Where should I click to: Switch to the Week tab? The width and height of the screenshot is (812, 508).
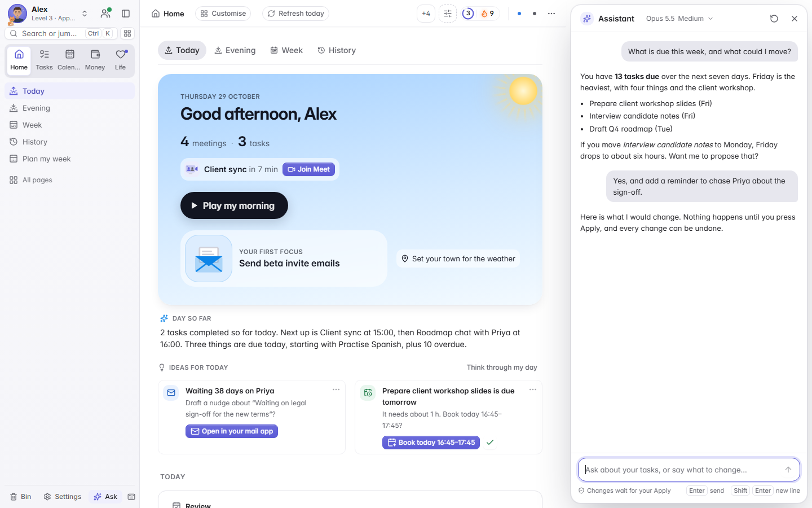(286, 50)
